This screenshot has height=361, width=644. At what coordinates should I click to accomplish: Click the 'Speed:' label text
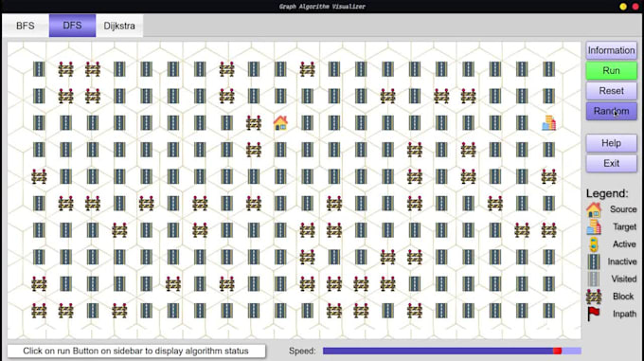302,352
